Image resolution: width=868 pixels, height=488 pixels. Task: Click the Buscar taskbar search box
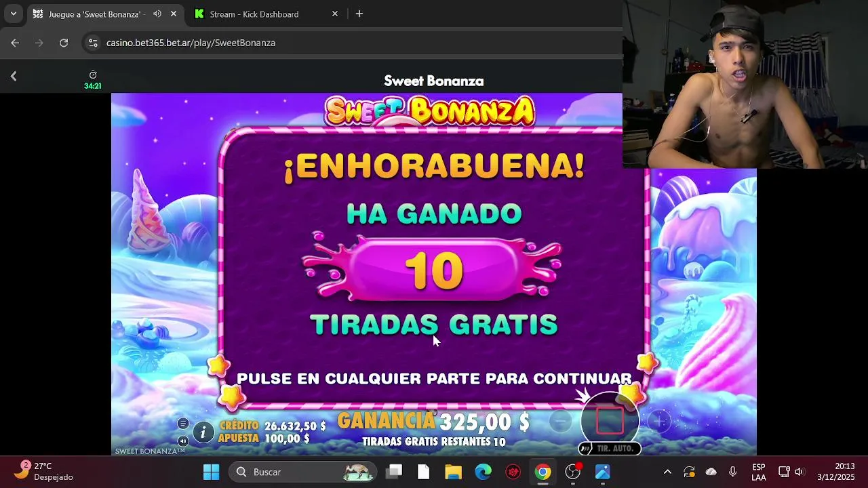coord(303,472)
